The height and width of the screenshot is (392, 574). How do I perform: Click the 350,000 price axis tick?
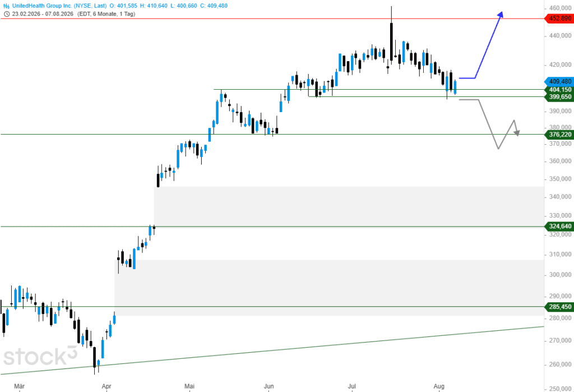560,179
